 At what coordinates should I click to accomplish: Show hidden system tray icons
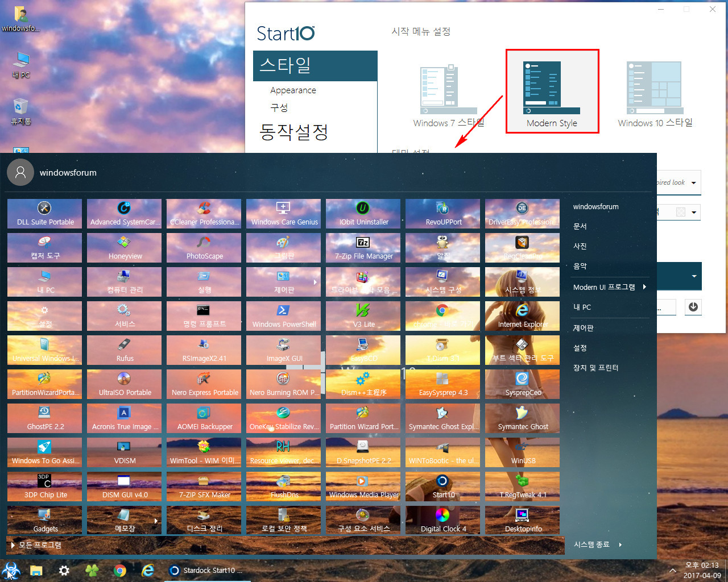pyautogui.click(x=673, y=571)
